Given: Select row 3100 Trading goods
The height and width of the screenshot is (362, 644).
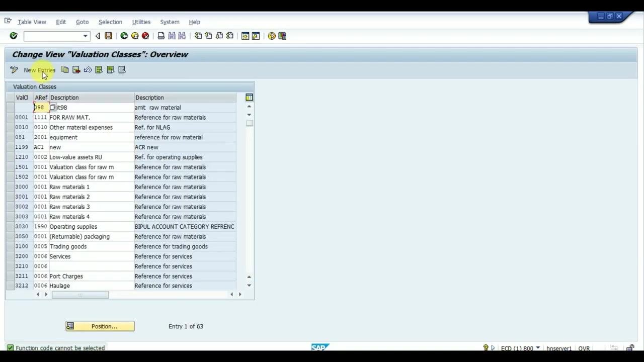Looking at the screenshot, I should coord(10,246).
